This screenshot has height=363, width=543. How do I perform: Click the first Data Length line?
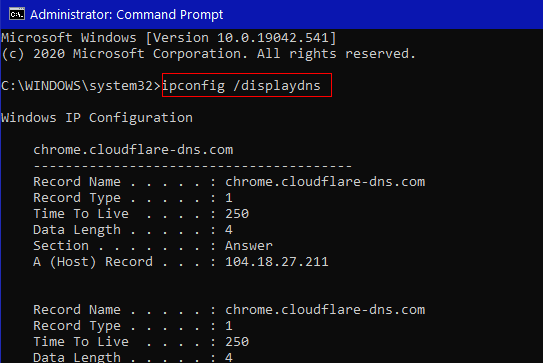133,230
